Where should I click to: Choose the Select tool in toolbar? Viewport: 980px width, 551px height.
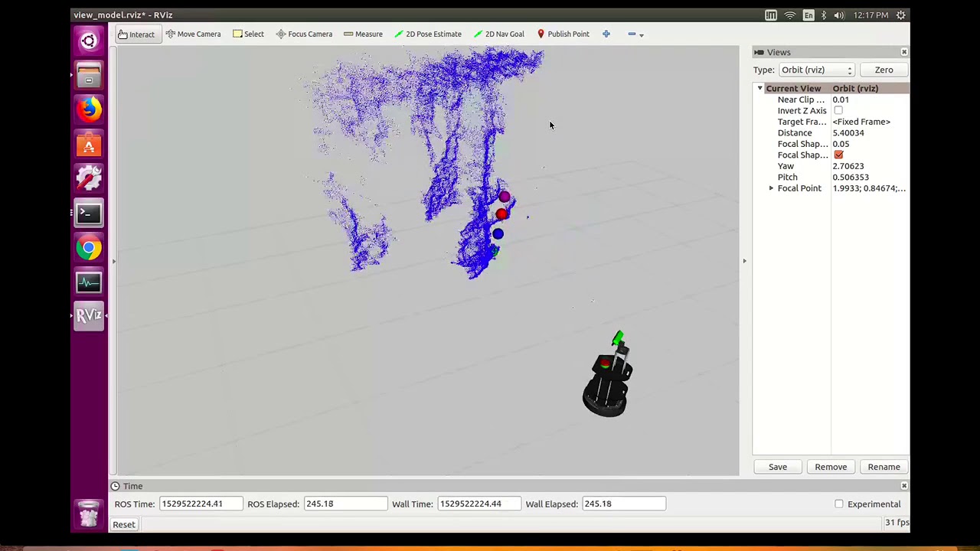point(248,34)
